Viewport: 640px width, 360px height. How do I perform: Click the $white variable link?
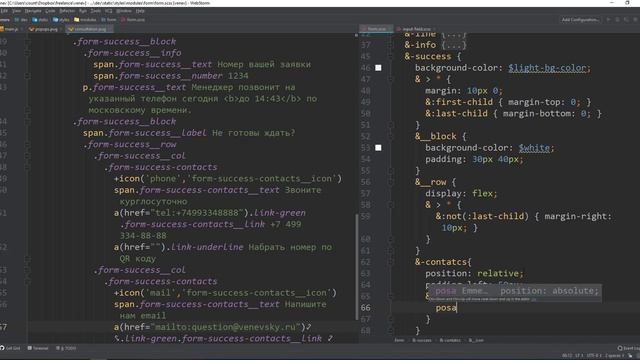(x=534, y=148)
